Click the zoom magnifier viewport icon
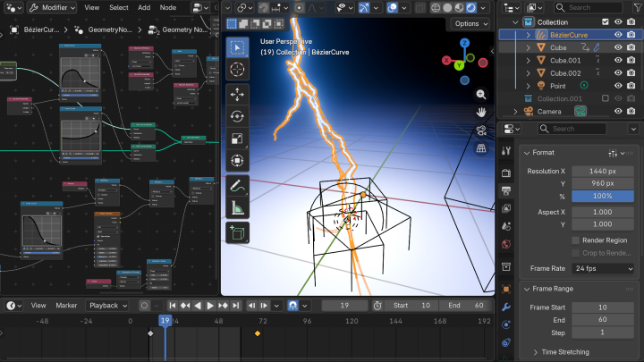The height and width of the screenshot is (362, 644). (480, 94)
